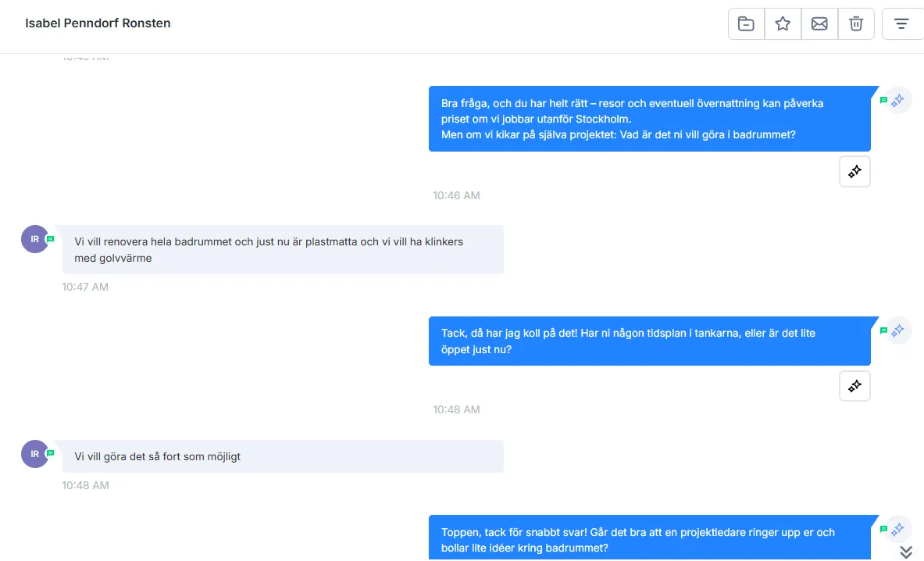The width and height of the screenshot is (924, 561).
Task: Select the star icon to favorite Isabel's conversation
Action: [x=783, y=23]
